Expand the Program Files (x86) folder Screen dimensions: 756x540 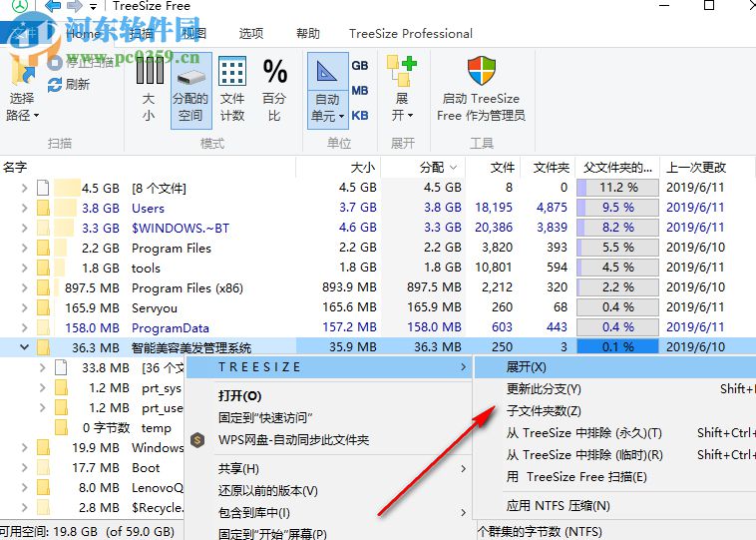click(24, 288)
